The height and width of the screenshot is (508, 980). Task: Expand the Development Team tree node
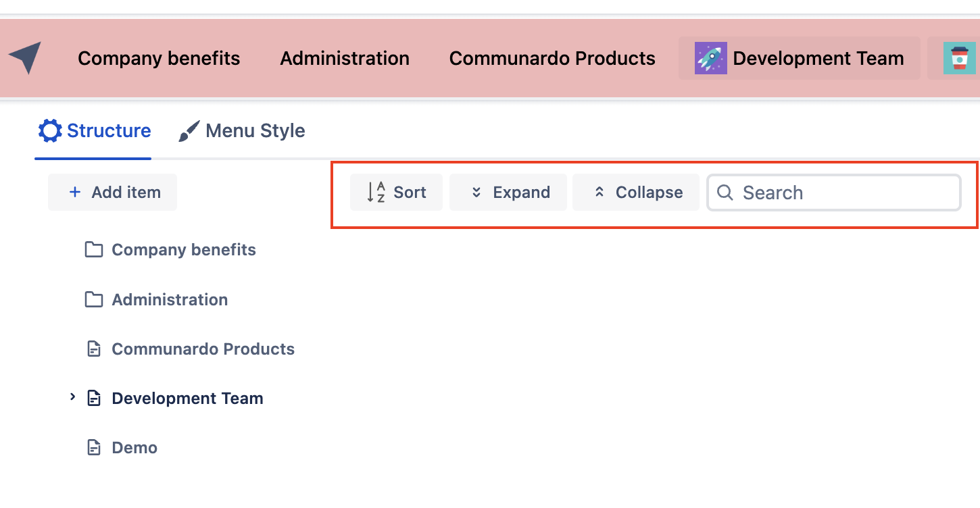coord(73,398)
